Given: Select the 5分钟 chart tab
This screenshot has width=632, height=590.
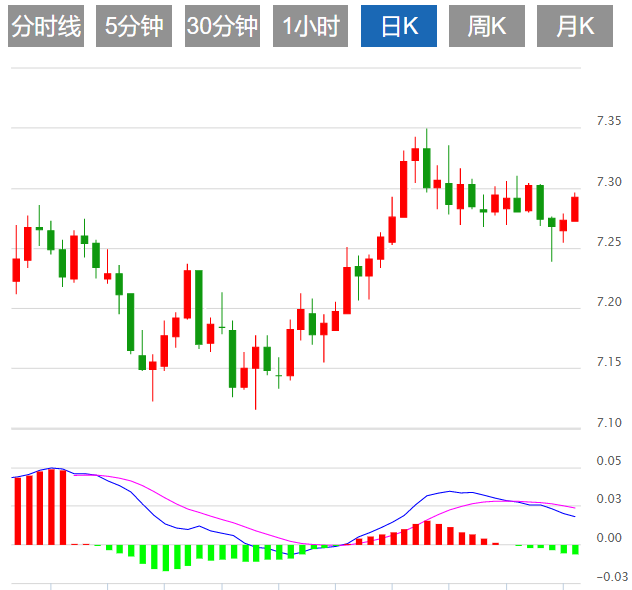Looking at the screenshot, I should point(134,26).
